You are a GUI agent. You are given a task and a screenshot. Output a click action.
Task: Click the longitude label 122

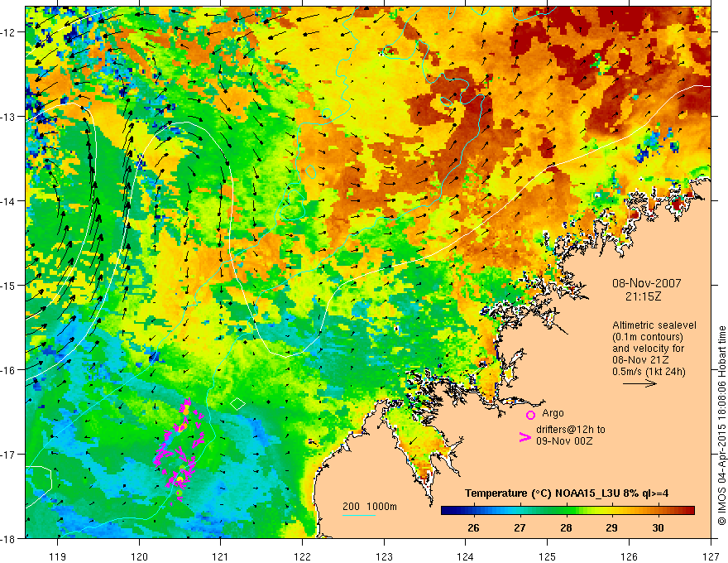tap(302, 556)
